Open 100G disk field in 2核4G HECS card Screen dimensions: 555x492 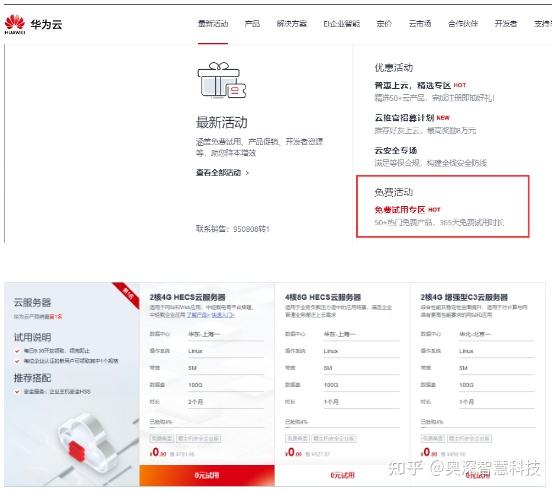tap(225, 385)
